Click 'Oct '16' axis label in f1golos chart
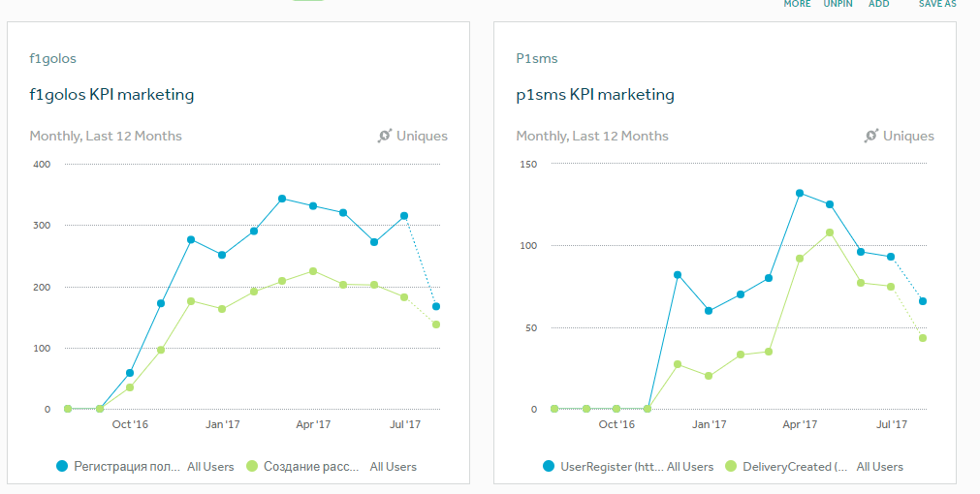The height and width of the screenshot is (494, 980). [x=130, y=424]
